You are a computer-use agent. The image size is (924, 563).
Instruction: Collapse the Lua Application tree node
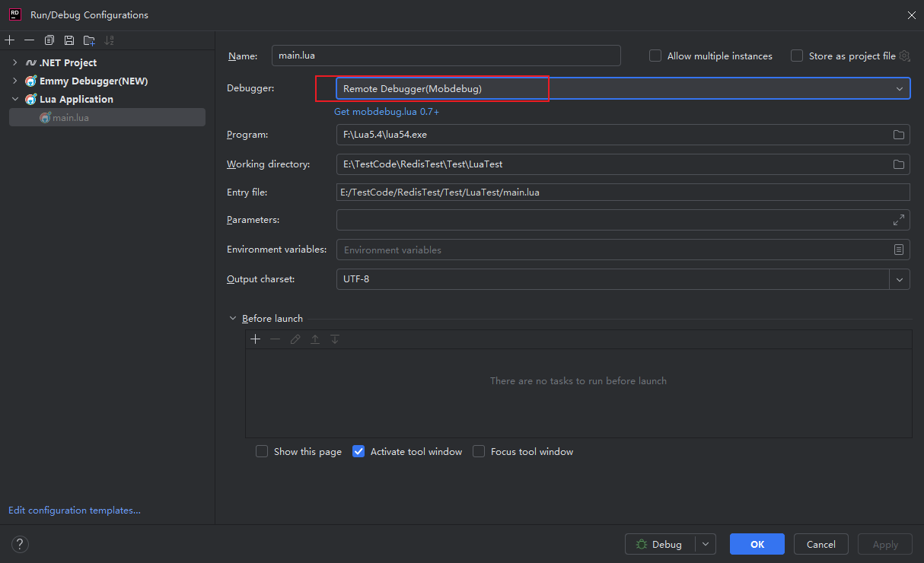[14, 99]
